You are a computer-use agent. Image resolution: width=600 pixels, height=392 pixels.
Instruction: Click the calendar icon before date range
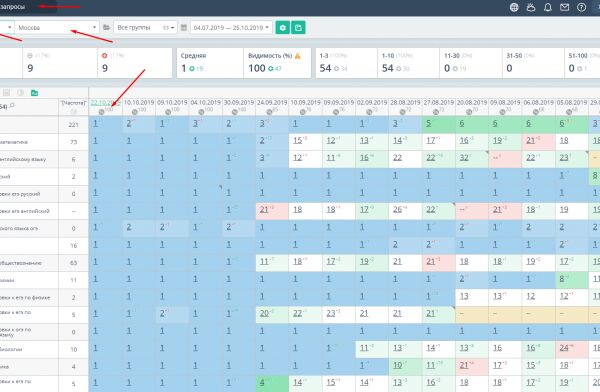tap(184, 28)
